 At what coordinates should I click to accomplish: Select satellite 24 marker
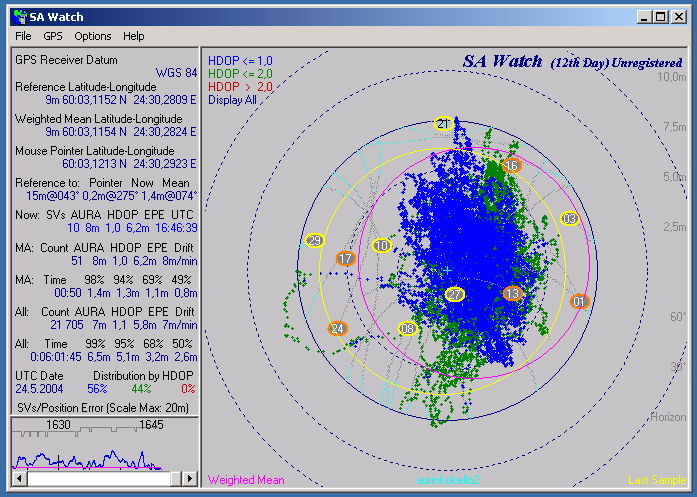(338, 329)
